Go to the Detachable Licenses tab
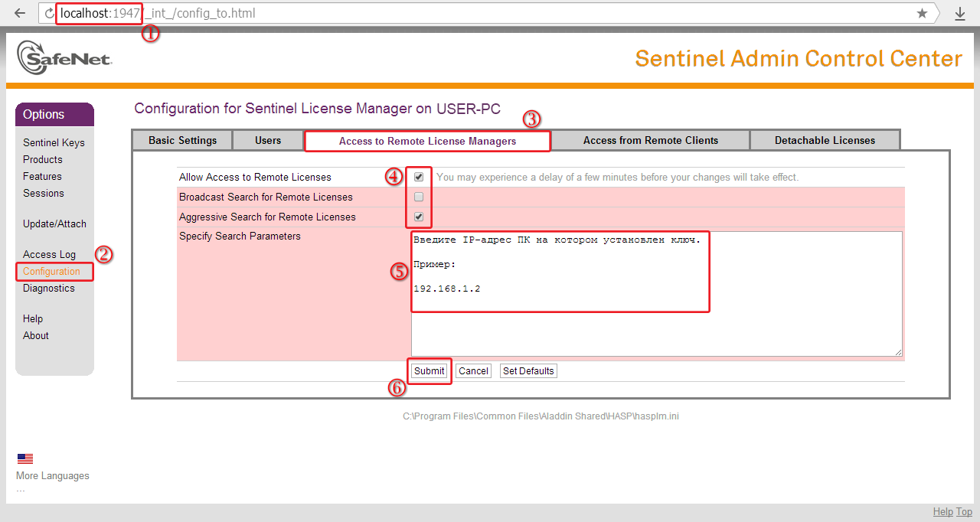This screenshot has width=980, height=522. pyautogui.click(x=825, y=140)
